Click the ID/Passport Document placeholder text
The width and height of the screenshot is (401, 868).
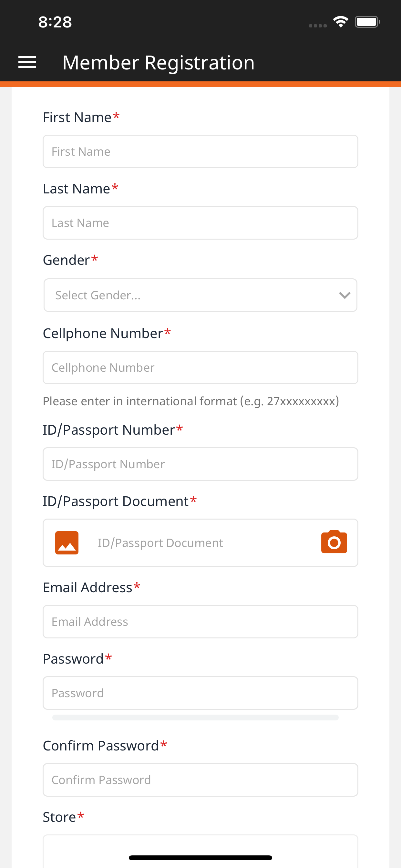[160, 543]
